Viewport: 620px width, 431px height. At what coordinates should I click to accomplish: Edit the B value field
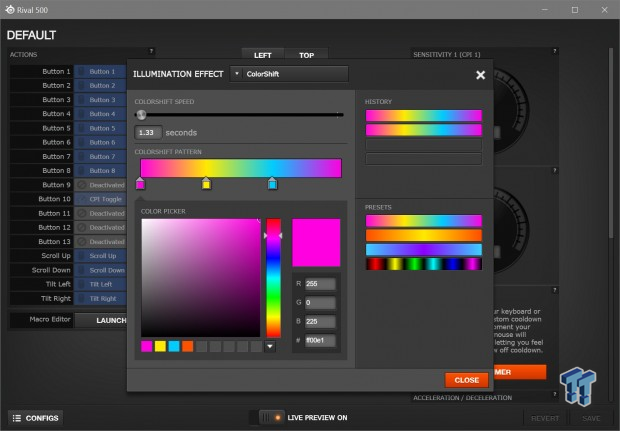coord(320,321)
